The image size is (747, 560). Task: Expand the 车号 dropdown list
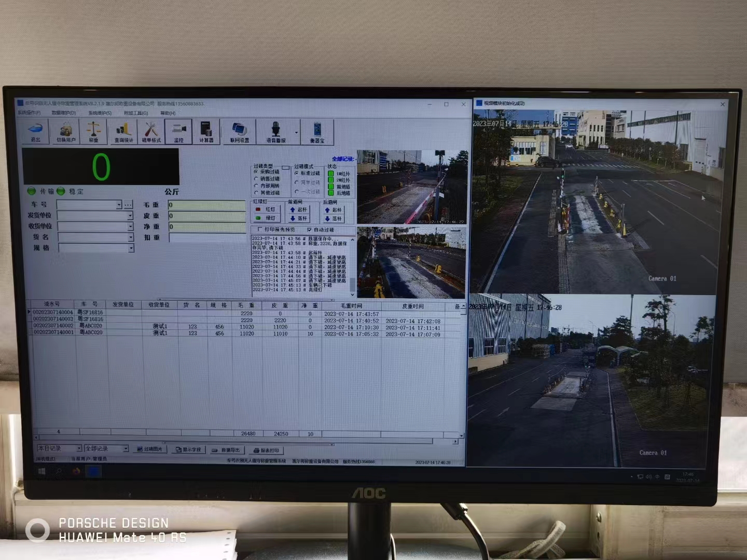point(119,205)
